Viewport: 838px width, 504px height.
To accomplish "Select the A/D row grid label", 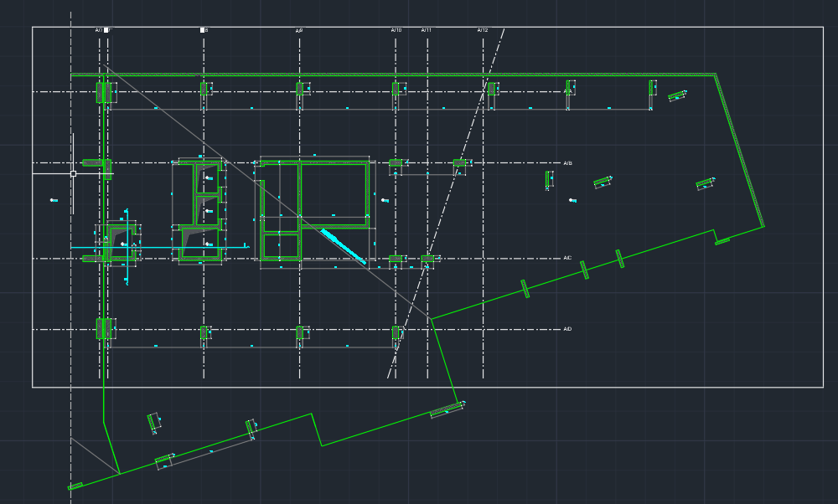I will pyautogui.click(x=567, y=329).
